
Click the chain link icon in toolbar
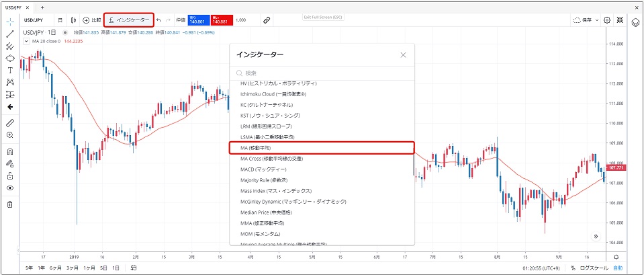(x=267, y=19)
